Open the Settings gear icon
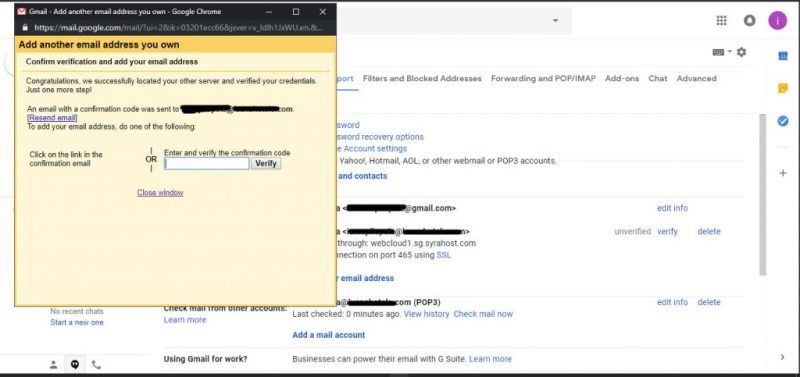The width and height of the screenshot is (800, 377). coord(741,52)
